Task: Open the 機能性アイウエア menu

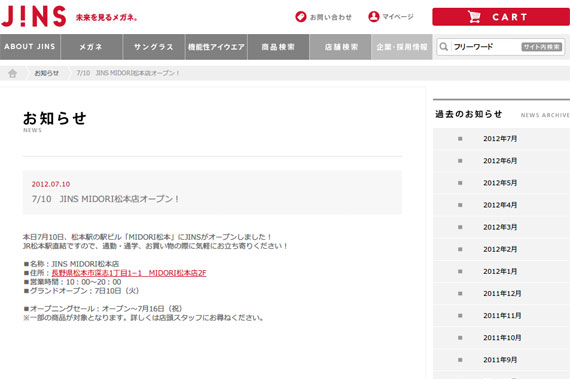Action: coord(216,47)
